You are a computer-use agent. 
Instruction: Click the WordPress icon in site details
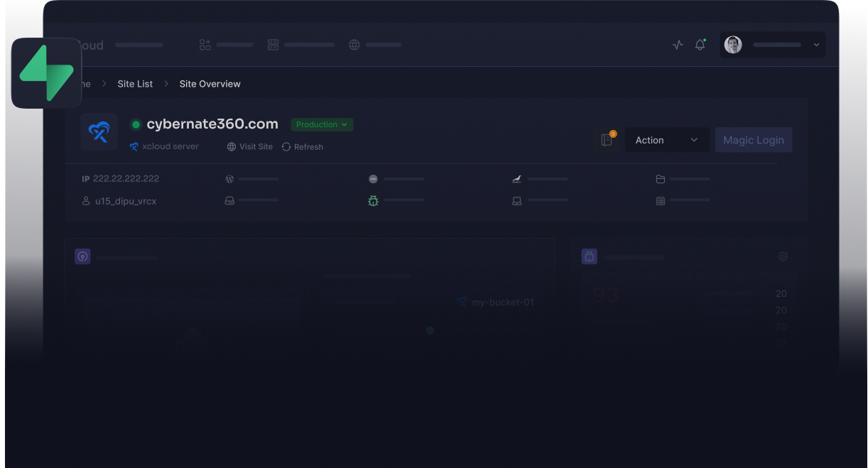click(x=229, y=179)
